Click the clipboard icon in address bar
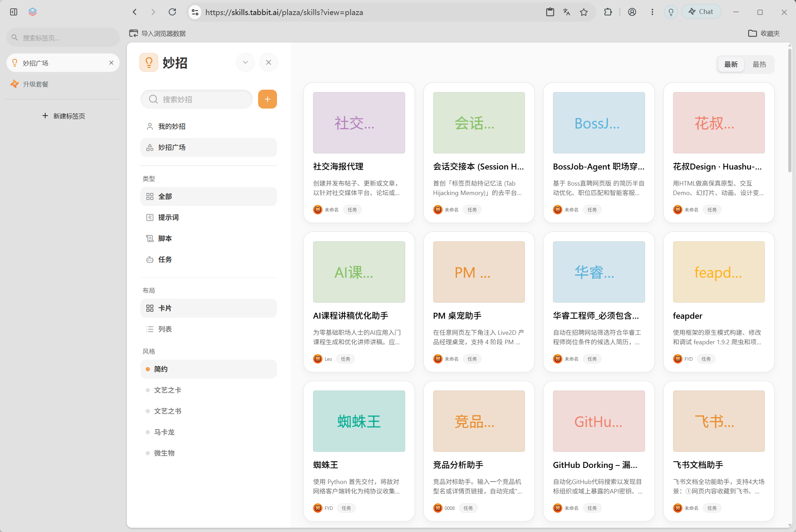Viewport: 796px width, 532px height. pos(550,12)
